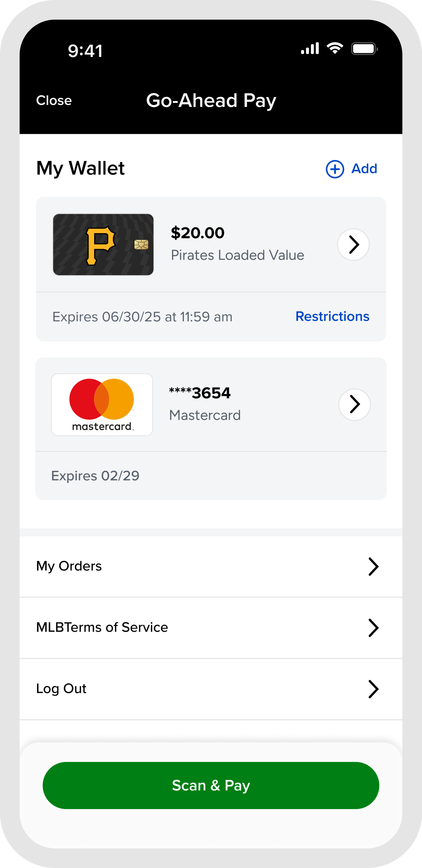Viewport: 422px width, 868px height.
Task: Tap Close in the header
Action: click(54, 100)
